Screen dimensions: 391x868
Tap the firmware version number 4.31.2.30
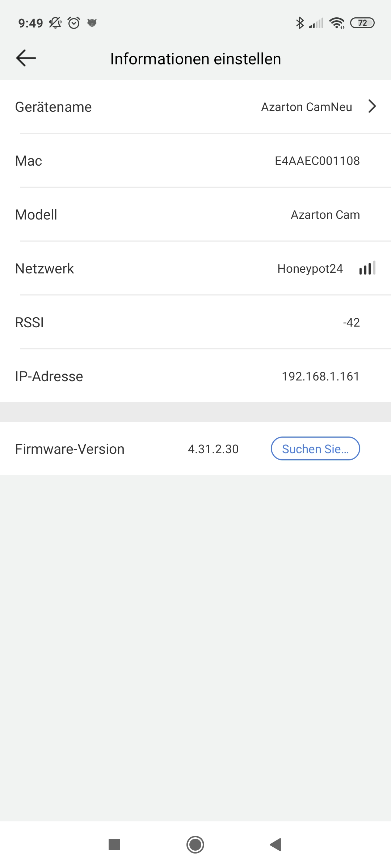tap(213, 449)
